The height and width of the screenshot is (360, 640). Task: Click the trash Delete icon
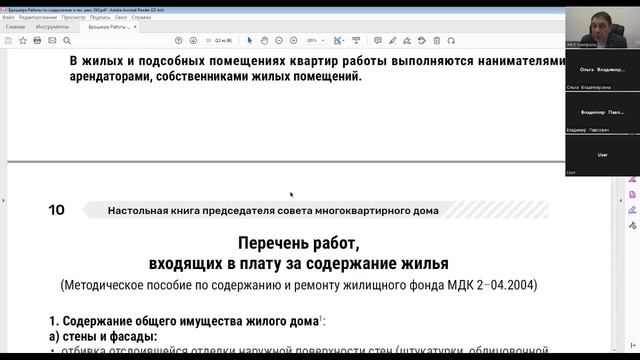pos(437,40)
